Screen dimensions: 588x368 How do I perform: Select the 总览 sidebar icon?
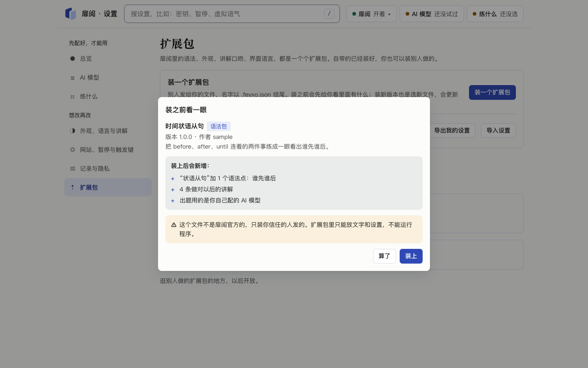point(73,58)
